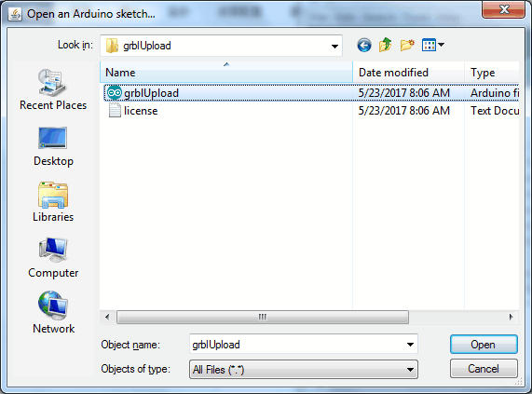Click the back navigation arrow icon
The image size is (532, 394).
coord(364,45)
